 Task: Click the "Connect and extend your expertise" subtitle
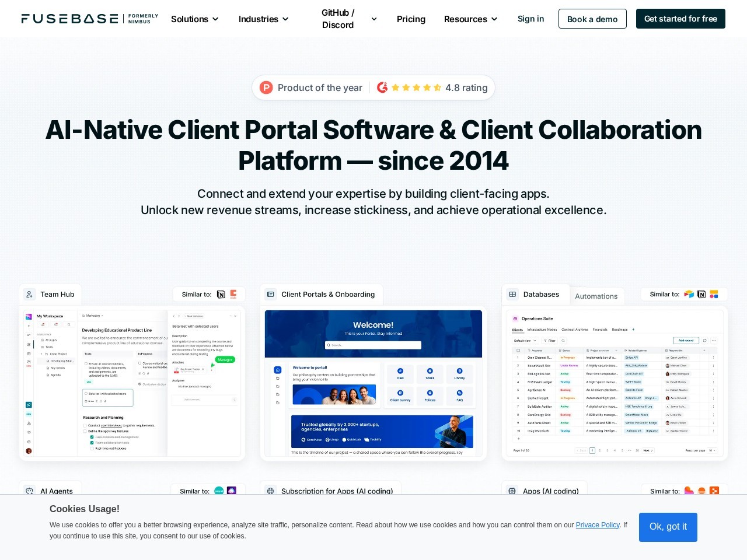click(x=373, y=194)
